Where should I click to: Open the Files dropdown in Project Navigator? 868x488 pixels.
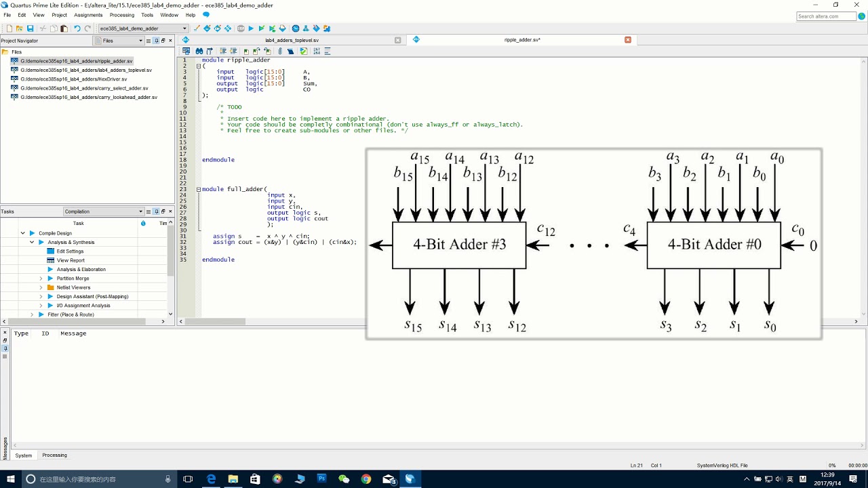tap(119, 41)
